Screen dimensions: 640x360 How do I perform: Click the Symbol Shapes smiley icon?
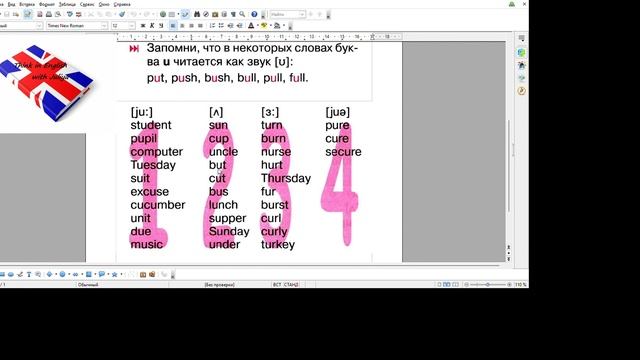coord(62,274)
